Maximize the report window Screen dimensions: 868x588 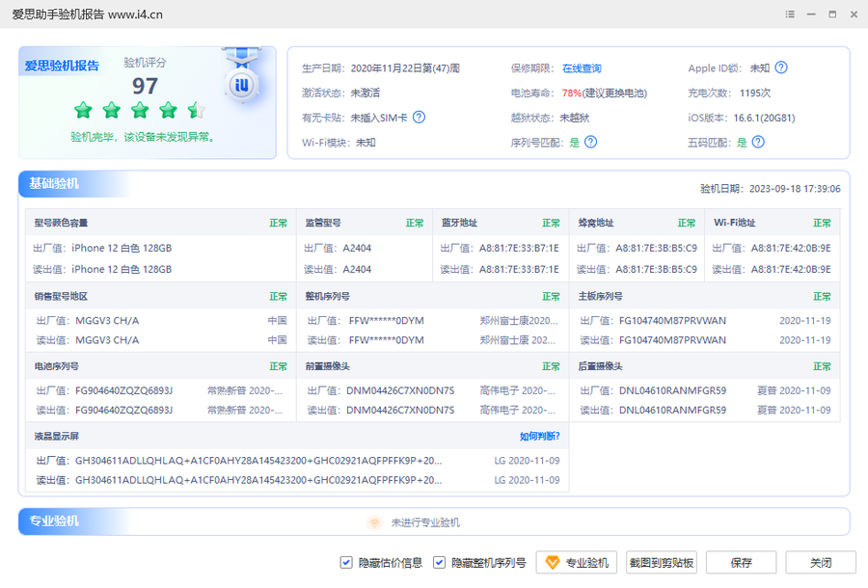point(832,14)
